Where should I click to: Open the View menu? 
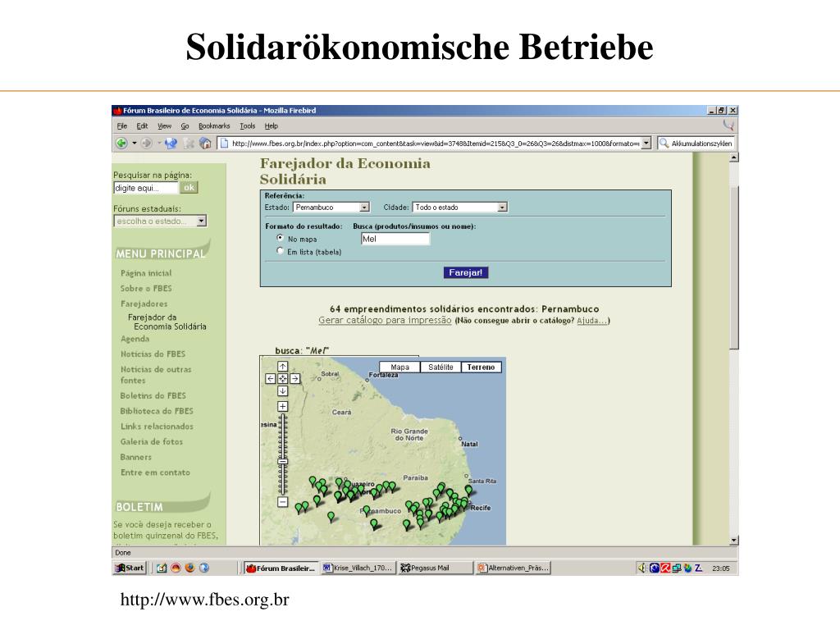click(164, 126)
